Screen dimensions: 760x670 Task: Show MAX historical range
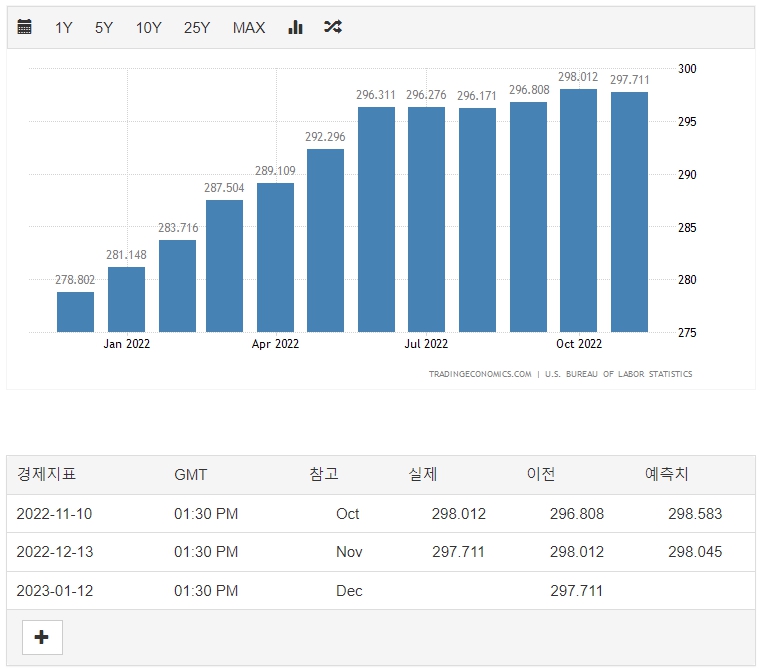(249, 28)
